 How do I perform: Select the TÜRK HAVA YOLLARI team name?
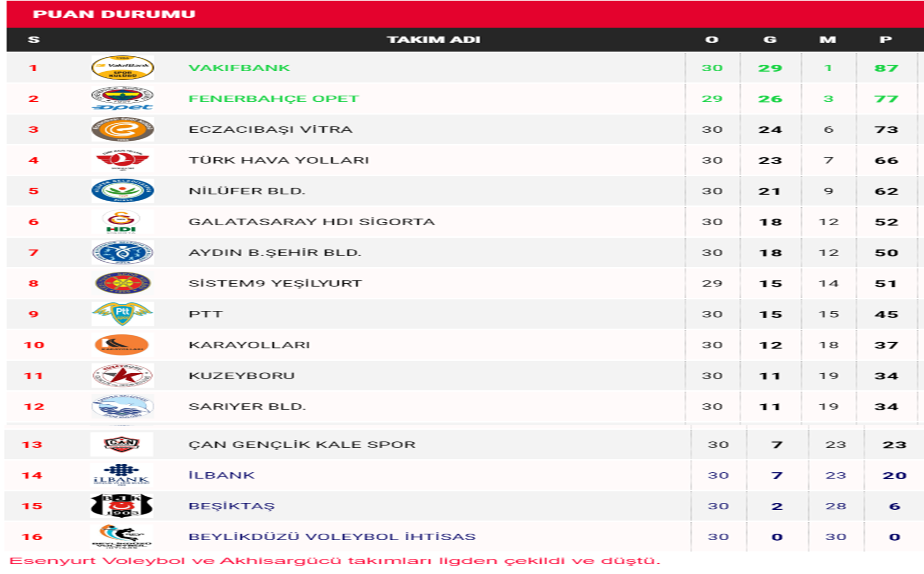(279, 160)
